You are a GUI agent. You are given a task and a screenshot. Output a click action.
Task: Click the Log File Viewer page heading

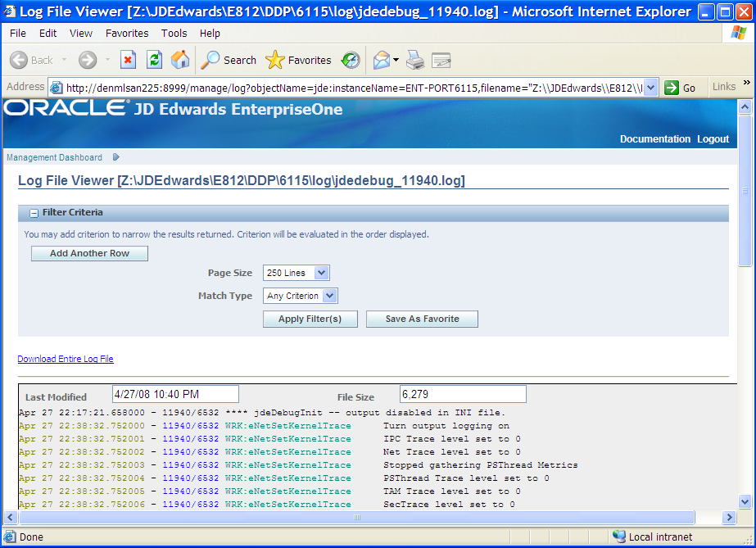click(242, 181)
